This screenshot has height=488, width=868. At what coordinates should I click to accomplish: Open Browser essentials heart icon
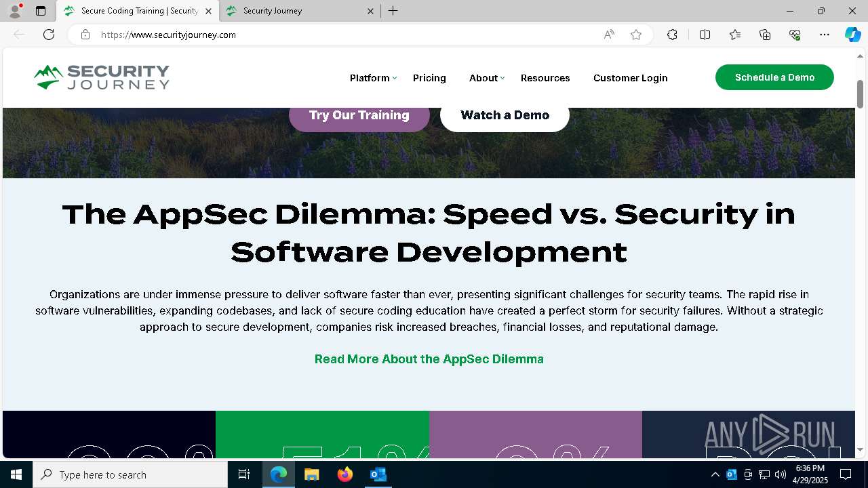(795, 35)
